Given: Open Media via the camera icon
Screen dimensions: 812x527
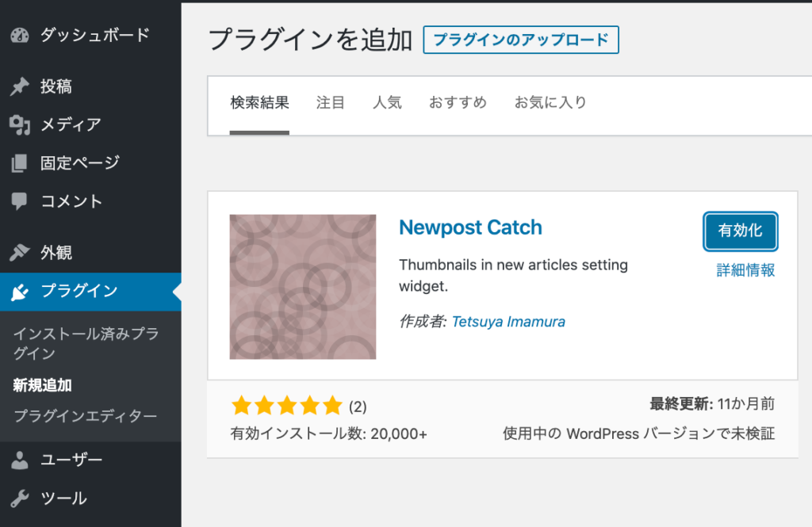Looking at the screenshot, I should 20,124.
